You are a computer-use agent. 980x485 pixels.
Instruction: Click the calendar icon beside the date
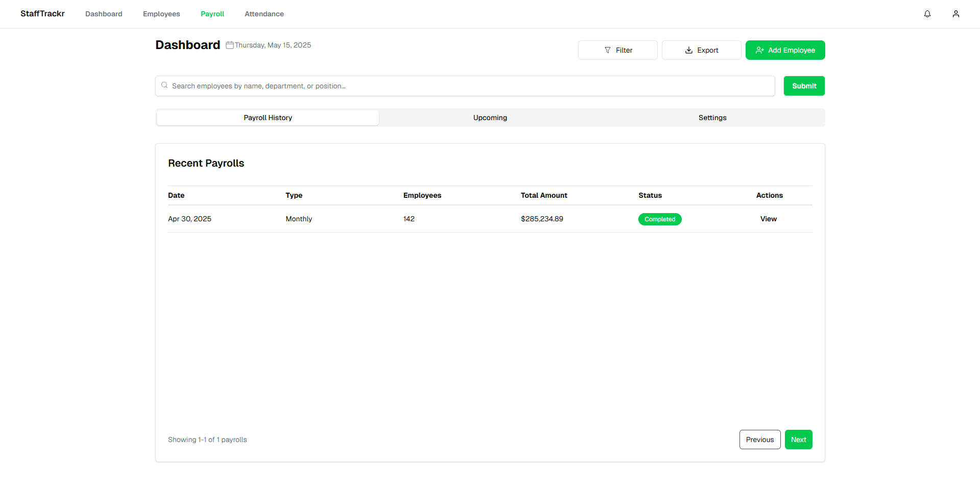click(x=230, y=45)
